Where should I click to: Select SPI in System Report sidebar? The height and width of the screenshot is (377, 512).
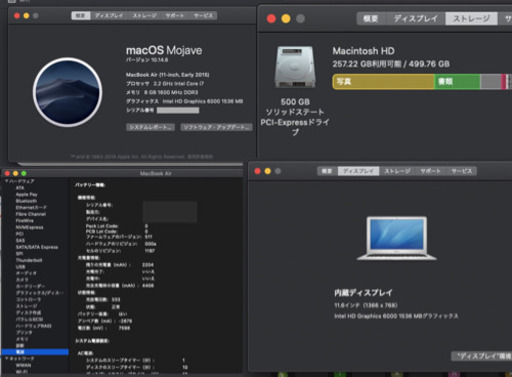[x=19, y=254]
